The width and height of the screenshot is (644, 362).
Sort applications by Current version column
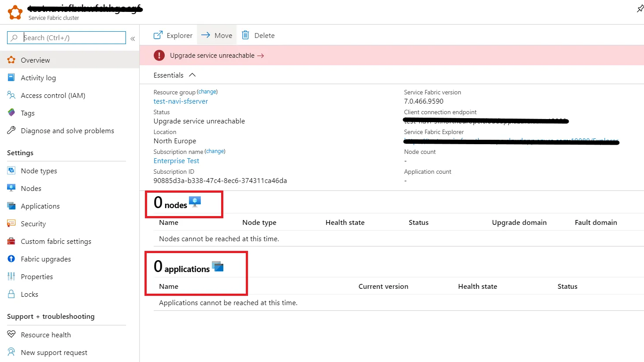point(383,287)
